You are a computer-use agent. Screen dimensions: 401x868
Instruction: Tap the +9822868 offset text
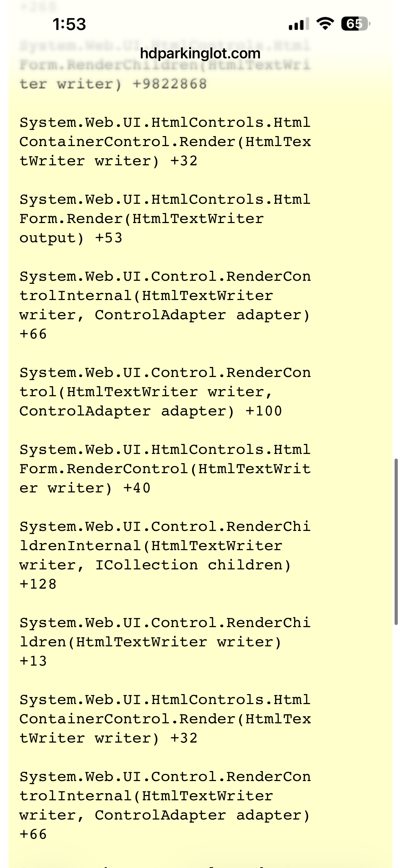pyautogui.click(x=169, y=84)
